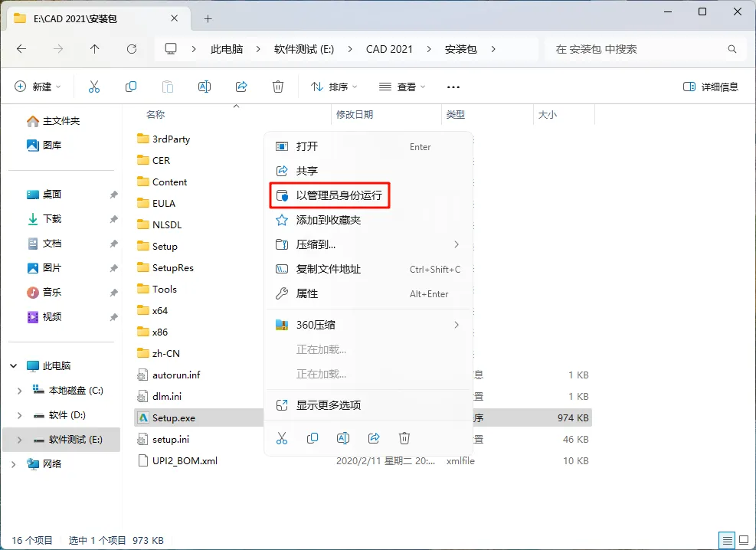Close the 安装包 tab
This screenshot has height=550, width=756.
click(174, 18)
